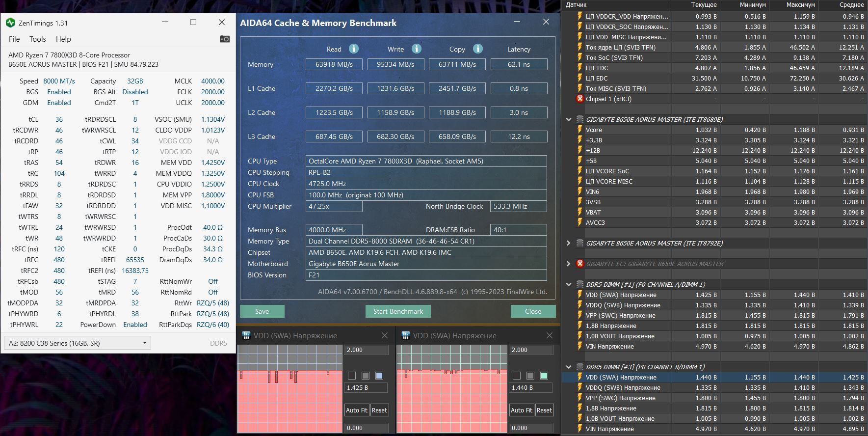This screenshot has width=868, height=436.
Task: Toggle the empty dark box in left graph
Action: coord(351,376)
